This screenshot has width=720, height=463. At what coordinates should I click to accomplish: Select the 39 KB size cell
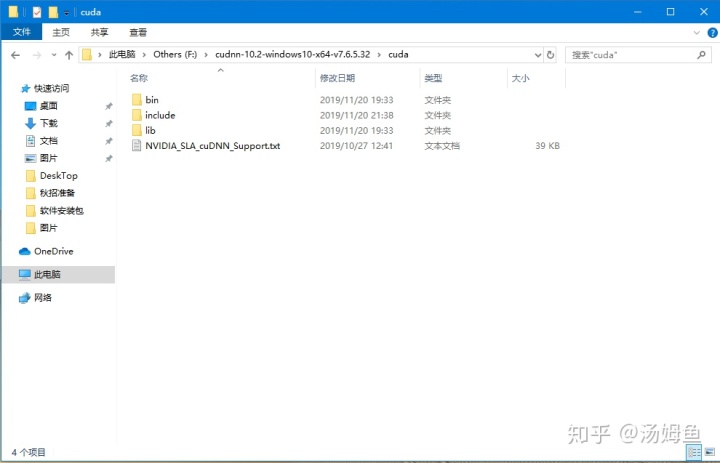(x=547, y=146)
